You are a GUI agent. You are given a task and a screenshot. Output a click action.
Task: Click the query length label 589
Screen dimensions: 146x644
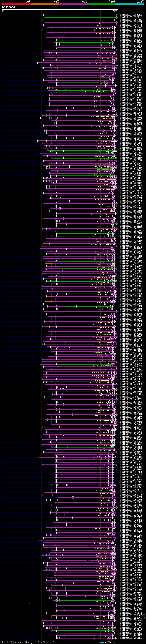[x=115, y=11]
